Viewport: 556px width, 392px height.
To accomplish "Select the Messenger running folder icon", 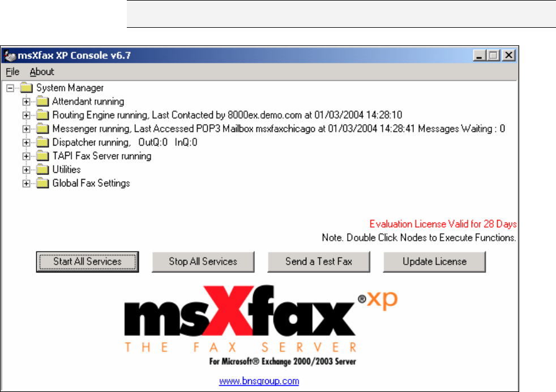I will click(42, 129).
